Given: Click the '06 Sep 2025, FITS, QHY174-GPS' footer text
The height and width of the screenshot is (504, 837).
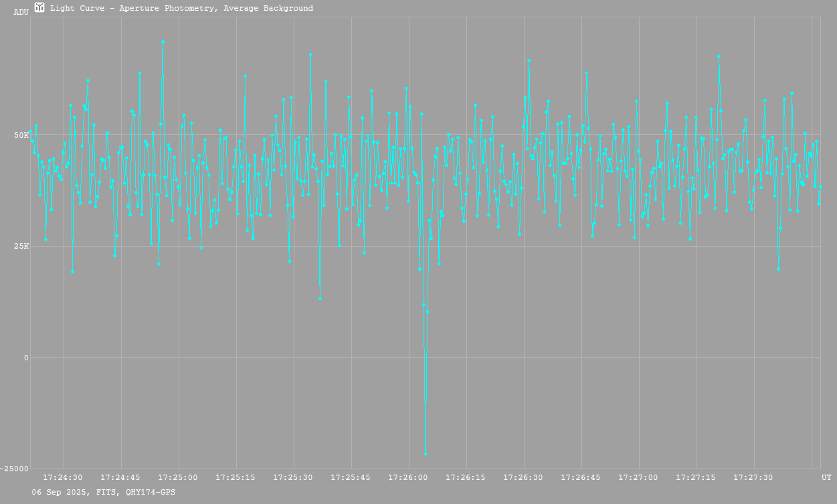Looking at the screenshot, I should (104, 492).
